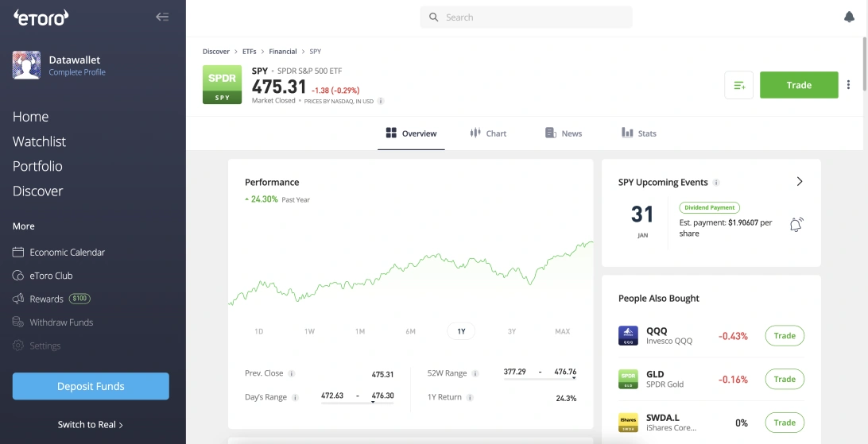Click the green Trade button for SPY
The height and width of the screenshot is (444, 868).
pos(799,85)
